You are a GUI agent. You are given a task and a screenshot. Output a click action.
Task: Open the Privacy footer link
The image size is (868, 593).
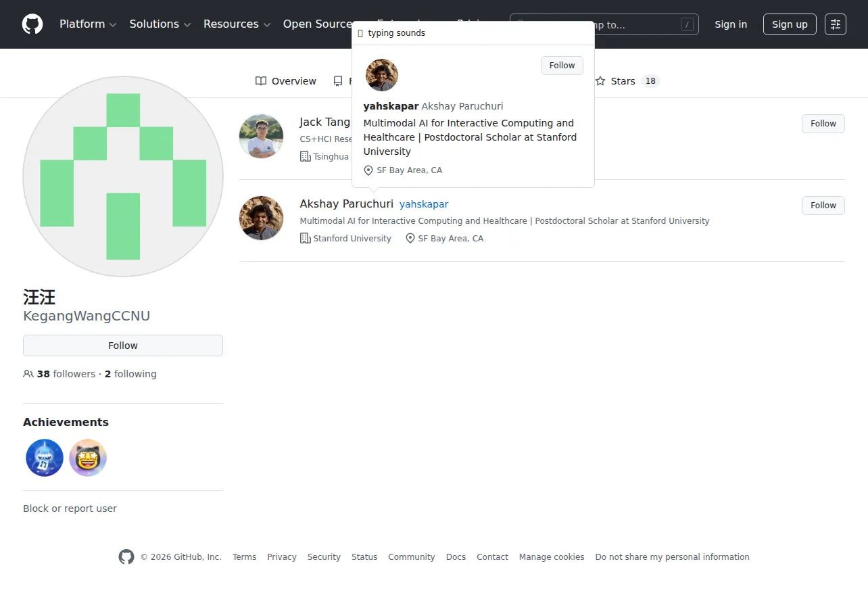coord(282,557)
